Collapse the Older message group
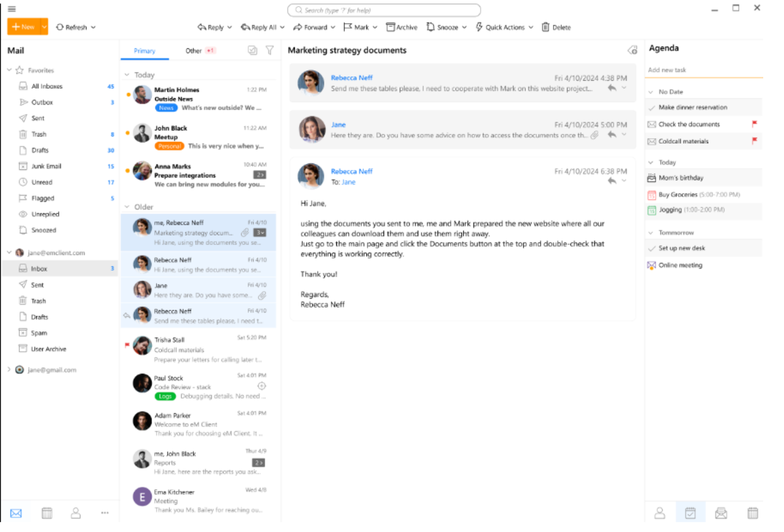Viewport: 784px width, 532px height. (x=127, y=207)
